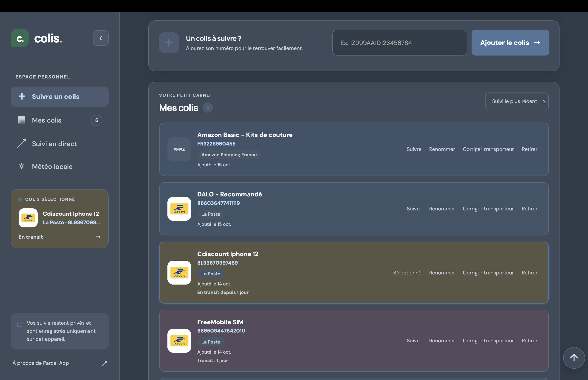Click the La Poste tag on FreeMobile SIM
This screenshot has height=380, width=588.
pos(211,342)
